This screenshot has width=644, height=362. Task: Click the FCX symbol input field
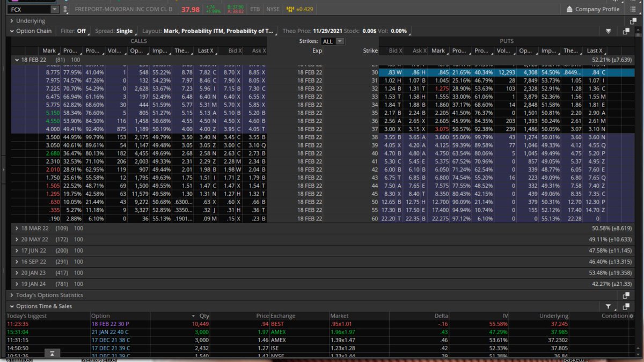click(x=30, y=10)
